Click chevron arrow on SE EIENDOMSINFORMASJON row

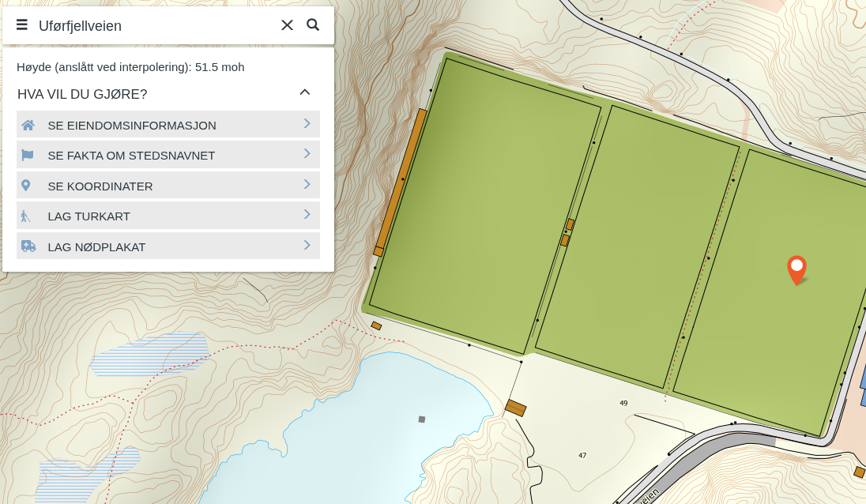point(307,124)
